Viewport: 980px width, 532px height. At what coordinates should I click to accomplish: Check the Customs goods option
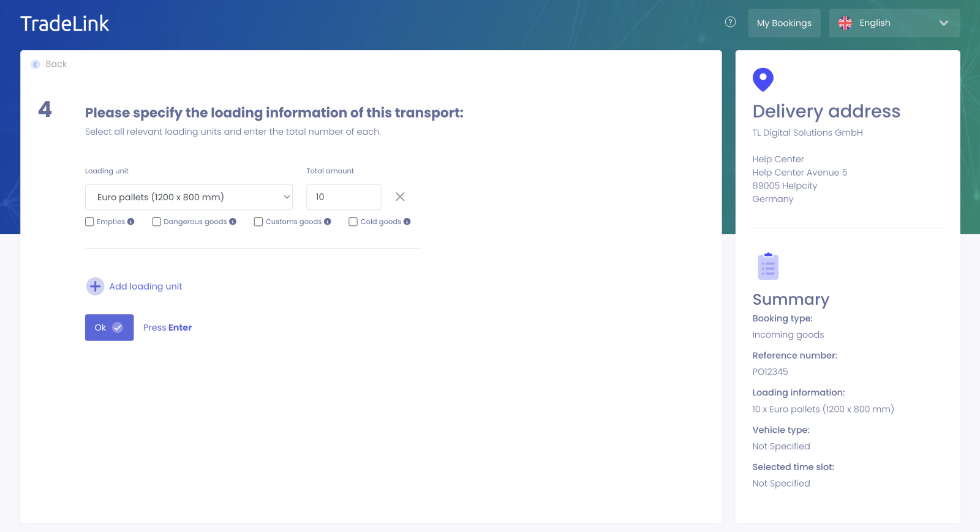coord(258,222)
